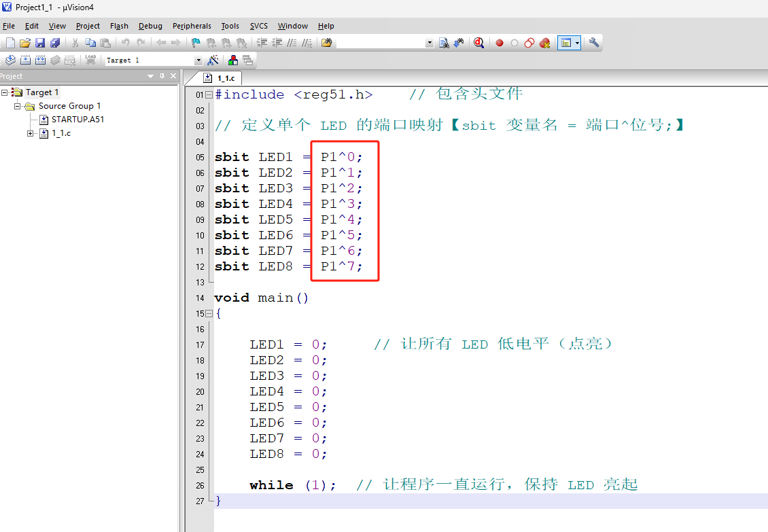Click the Undo arrow icon
This screenshot has height=532, width=768.
point(125,43)
